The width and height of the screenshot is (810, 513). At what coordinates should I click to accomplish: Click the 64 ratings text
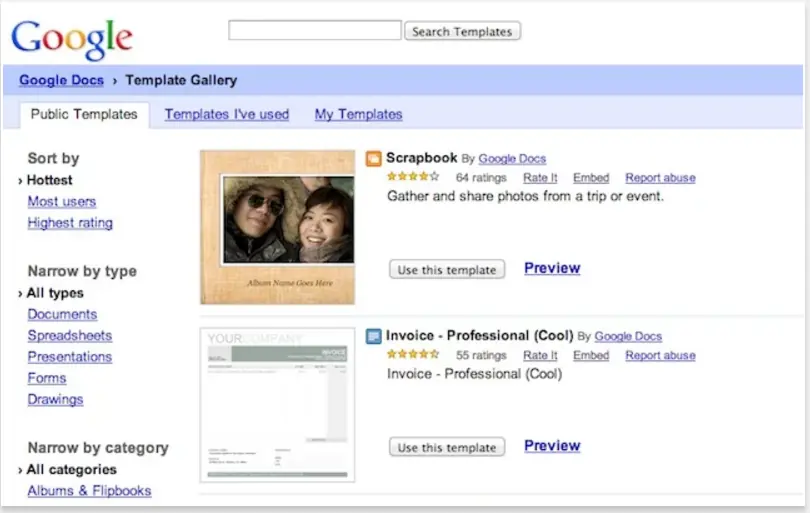[481, 178]
